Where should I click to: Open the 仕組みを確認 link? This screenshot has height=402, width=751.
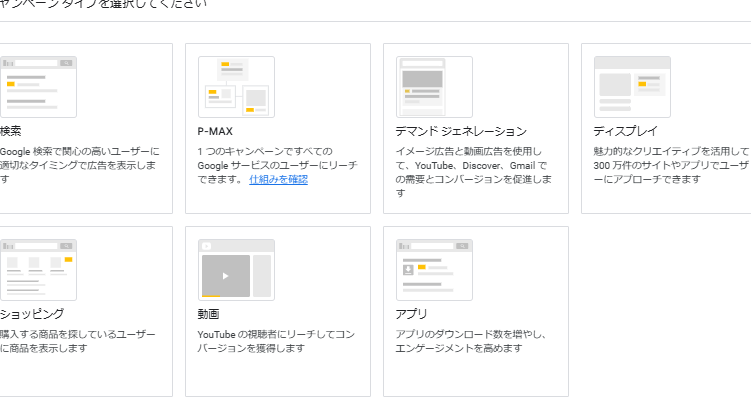click(278, 179)
